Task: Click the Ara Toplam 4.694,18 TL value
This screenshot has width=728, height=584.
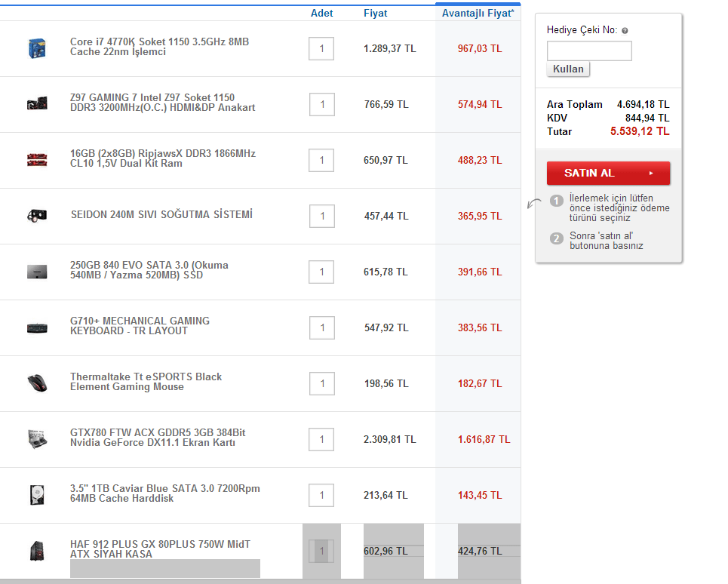Action: coord(643,104)
